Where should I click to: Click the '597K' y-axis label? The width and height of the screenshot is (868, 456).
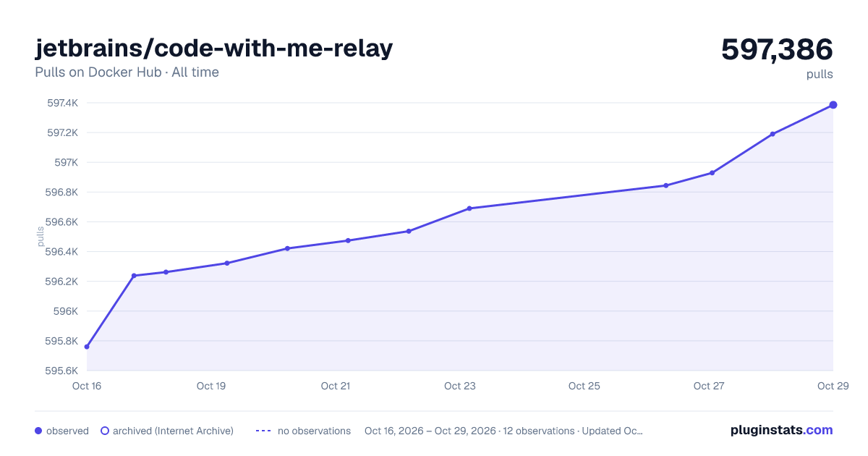[67, 162]
